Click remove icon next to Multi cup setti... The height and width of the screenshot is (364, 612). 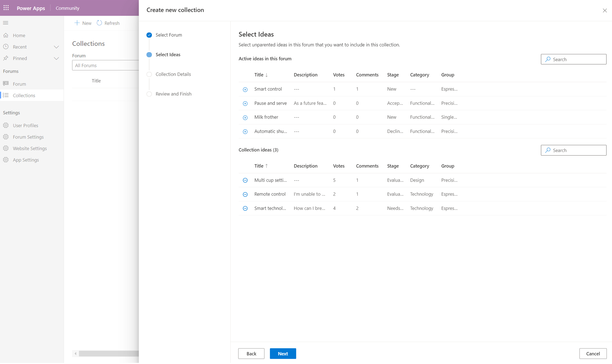pos(245,180)
